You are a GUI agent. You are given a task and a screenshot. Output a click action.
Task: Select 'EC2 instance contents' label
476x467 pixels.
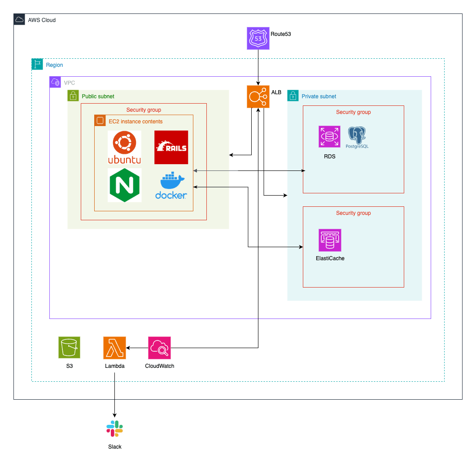point(135,122)
